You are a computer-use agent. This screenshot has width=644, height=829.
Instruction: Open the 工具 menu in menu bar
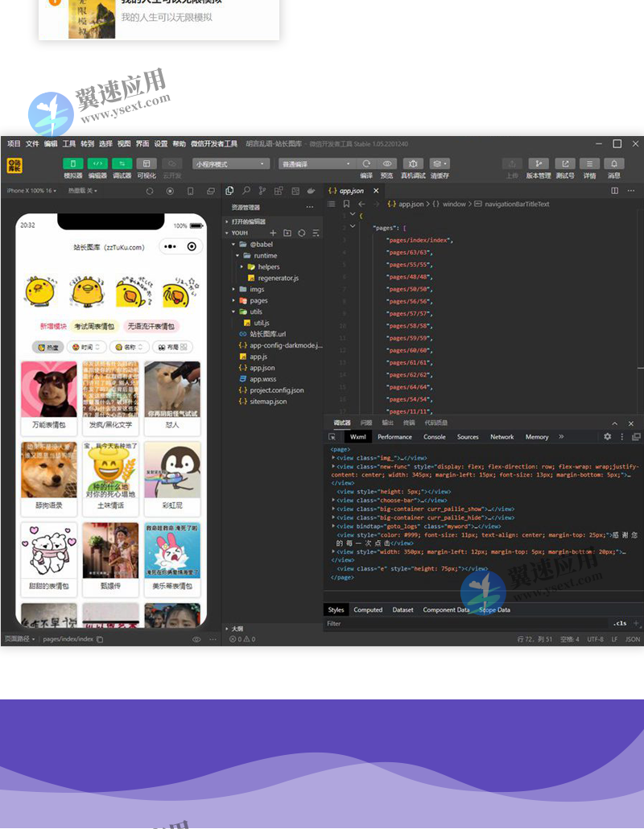69,144
